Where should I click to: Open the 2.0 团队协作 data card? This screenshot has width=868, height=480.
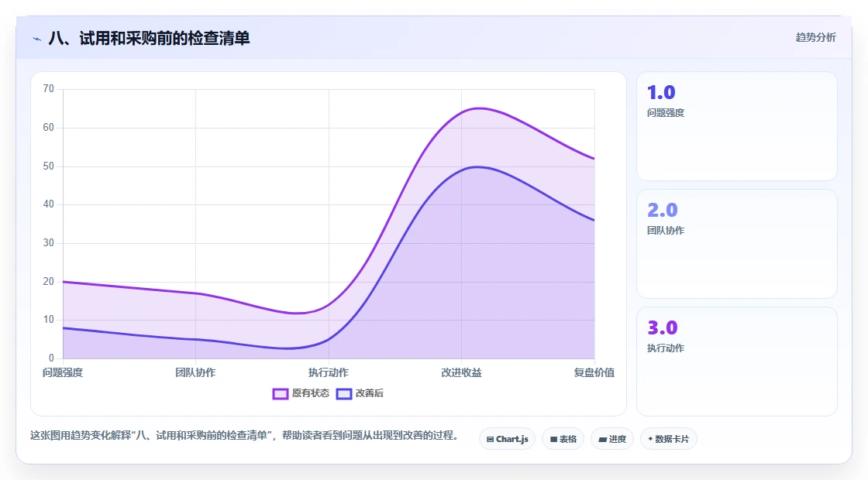(737, 244)
